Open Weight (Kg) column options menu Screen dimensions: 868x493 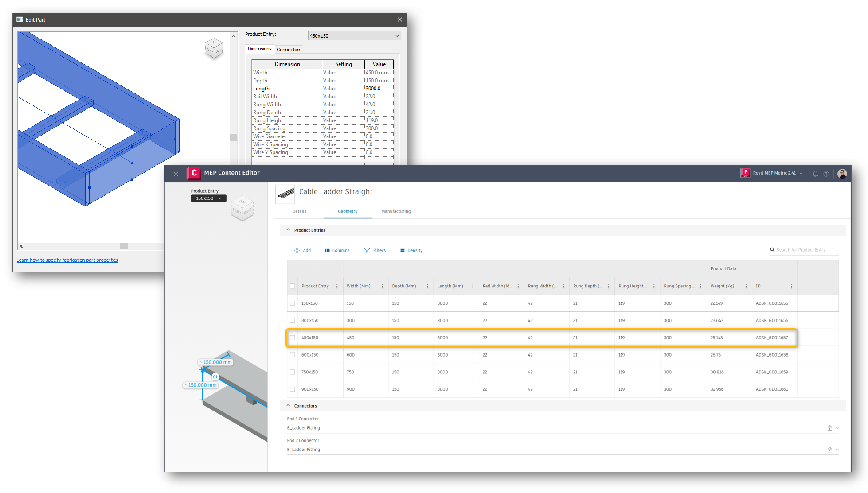point(746,286)
